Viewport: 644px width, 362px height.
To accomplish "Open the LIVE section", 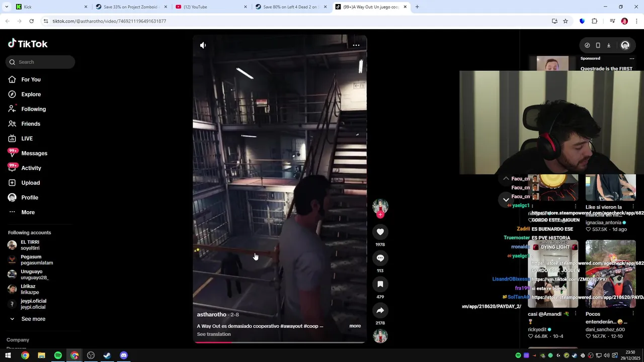I will click(x=27, y=138).
